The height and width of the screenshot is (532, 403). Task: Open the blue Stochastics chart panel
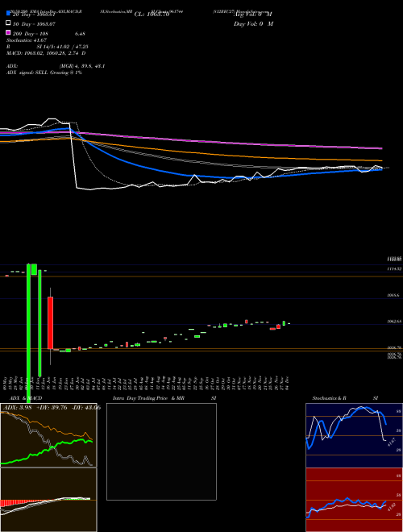[x=354, y=435]
